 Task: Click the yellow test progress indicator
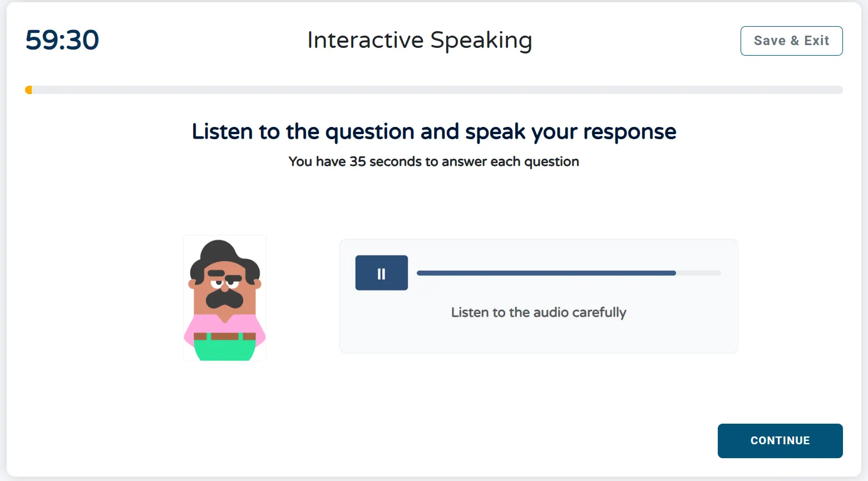29,90
